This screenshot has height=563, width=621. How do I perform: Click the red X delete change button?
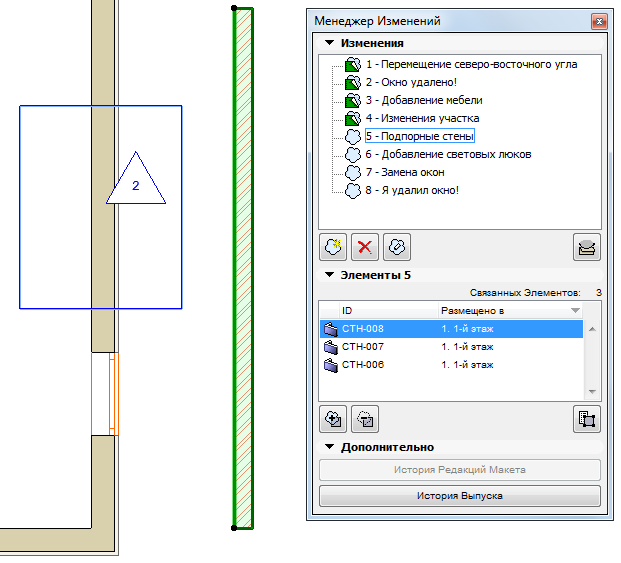coord(365,247)
